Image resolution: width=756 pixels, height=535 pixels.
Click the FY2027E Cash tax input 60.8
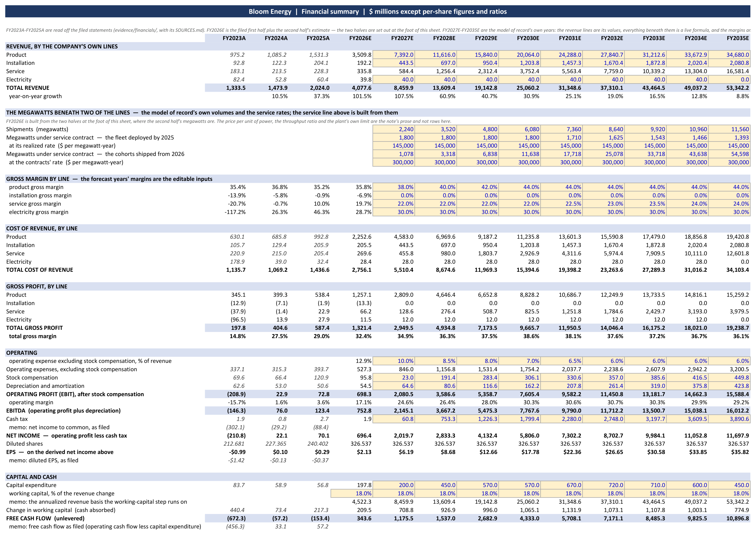click(394, 419)
